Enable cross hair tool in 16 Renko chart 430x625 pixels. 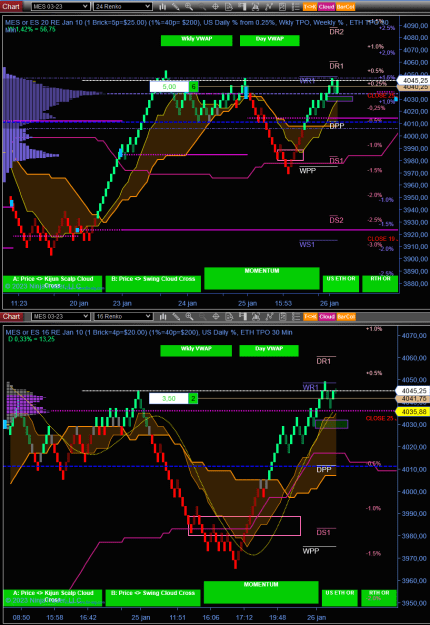coord(215,316)
